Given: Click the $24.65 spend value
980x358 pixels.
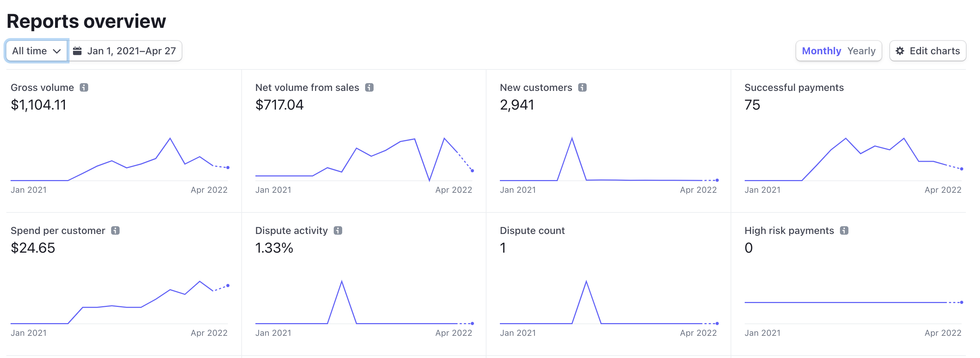Looking at the screenshot, I should [33, 248].
